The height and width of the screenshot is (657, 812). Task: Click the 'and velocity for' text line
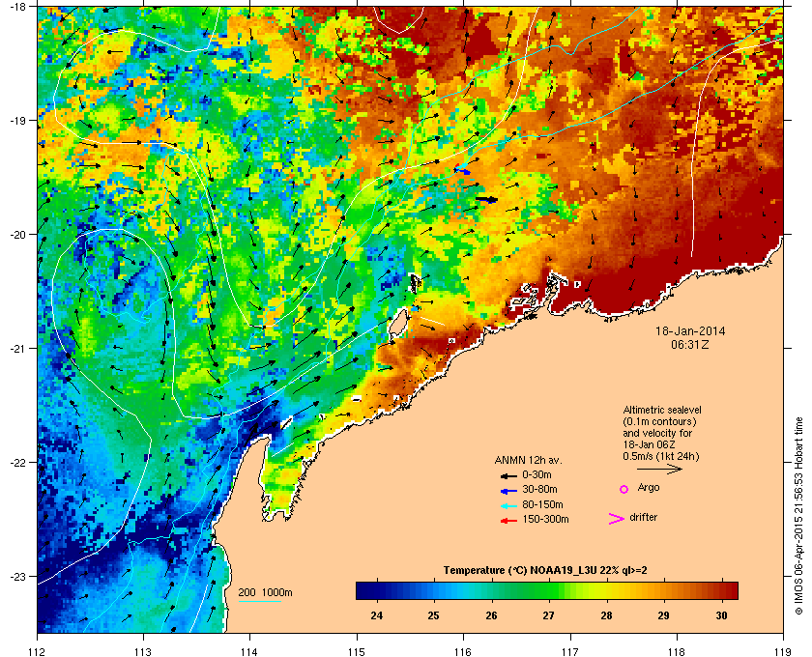(x=657, y=434)
